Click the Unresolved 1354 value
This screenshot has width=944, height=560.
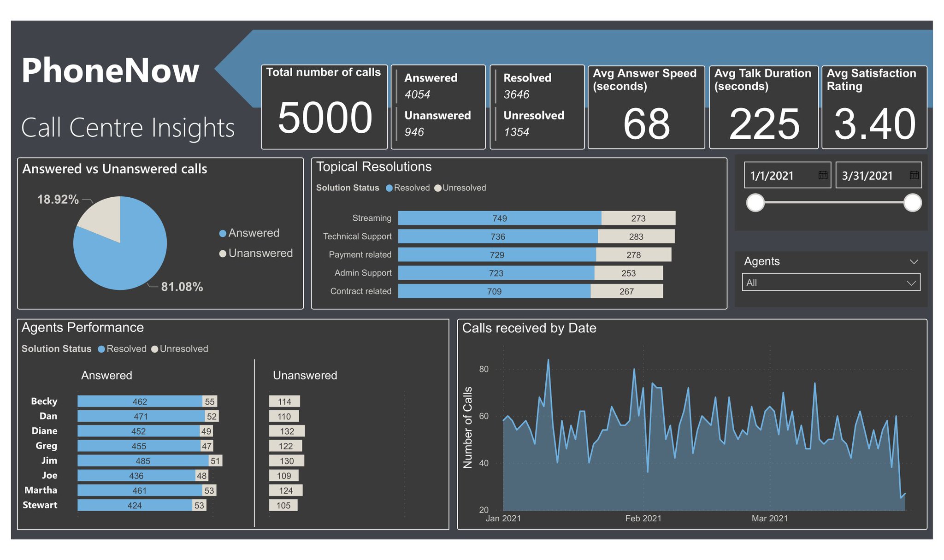pyautogui.click(x=516, y=132)
